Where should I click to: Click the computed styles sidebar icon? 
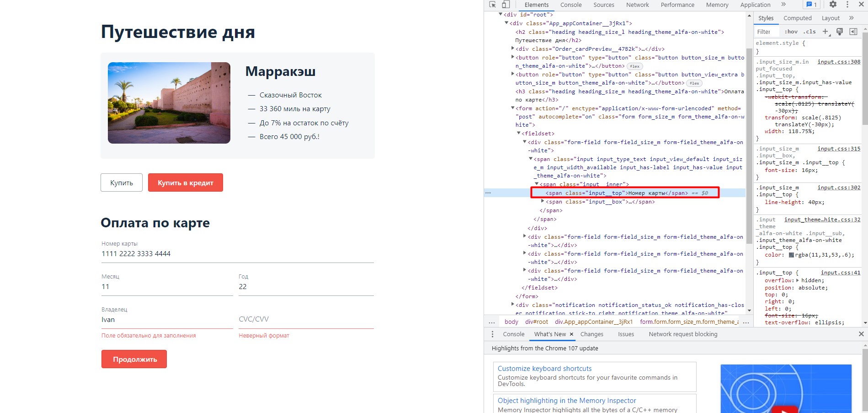(x=853, y=31)
